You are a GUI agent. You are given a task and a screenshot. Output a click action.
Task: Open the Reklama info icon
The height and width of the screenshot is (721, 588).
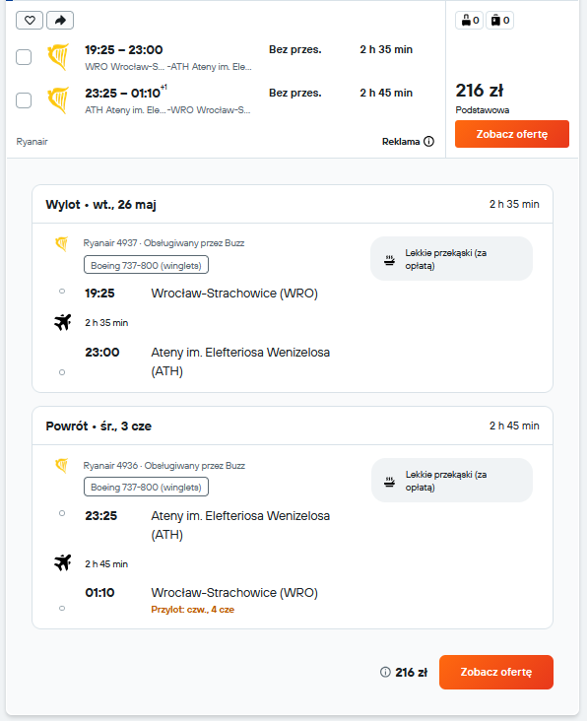pos(428,141)
